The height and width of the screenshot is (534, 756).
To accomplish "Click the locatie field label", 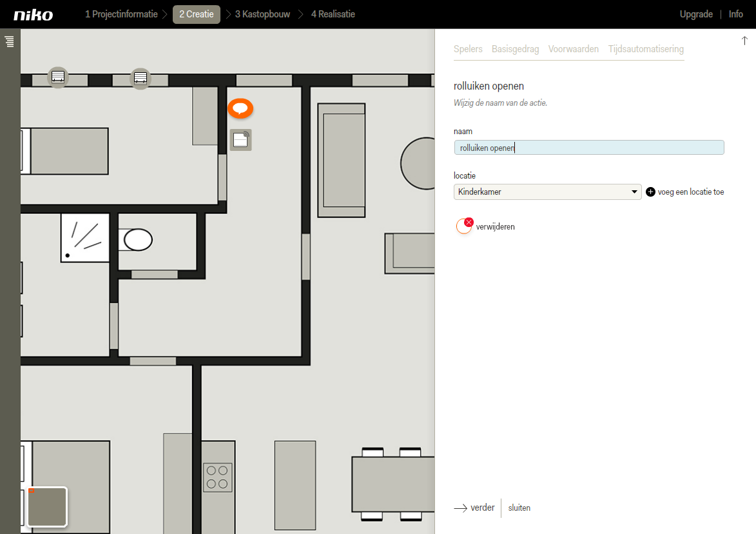I will [465, 175].
